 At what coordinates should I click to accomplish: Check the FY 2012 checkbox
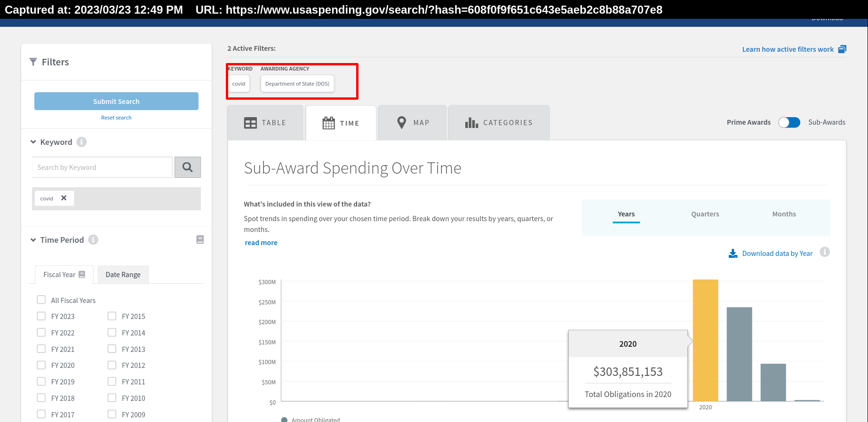pyautogui.click(x=112, y=365)
